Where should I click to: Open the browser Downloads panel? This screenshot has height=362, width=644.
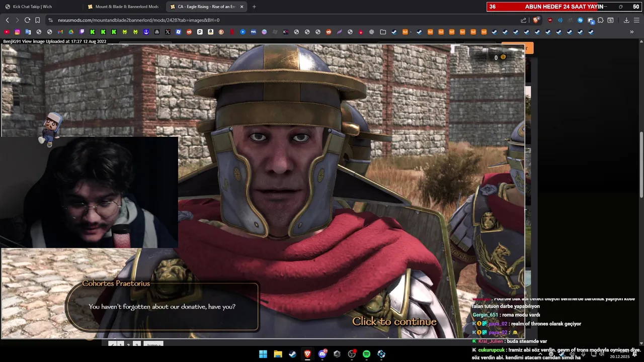point(626,20)
